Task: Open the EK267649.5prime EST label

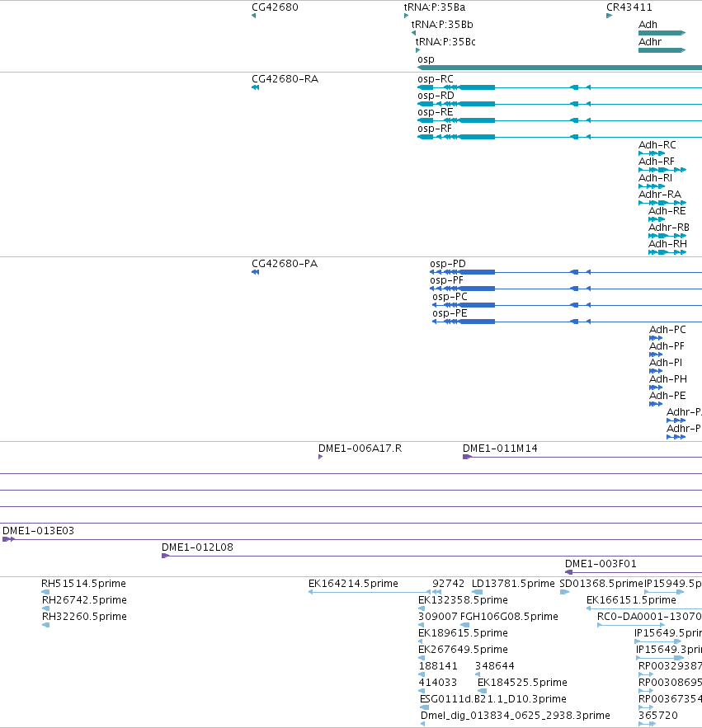Action: pyautogui.click(x=464, y=650)
